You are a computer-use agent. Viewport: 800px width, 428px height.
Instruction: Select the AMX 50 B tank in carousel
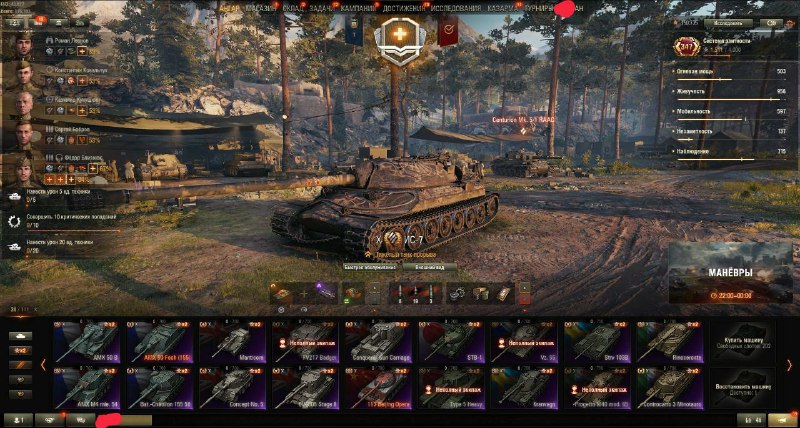pyautogui.click(x=86, y=342)
